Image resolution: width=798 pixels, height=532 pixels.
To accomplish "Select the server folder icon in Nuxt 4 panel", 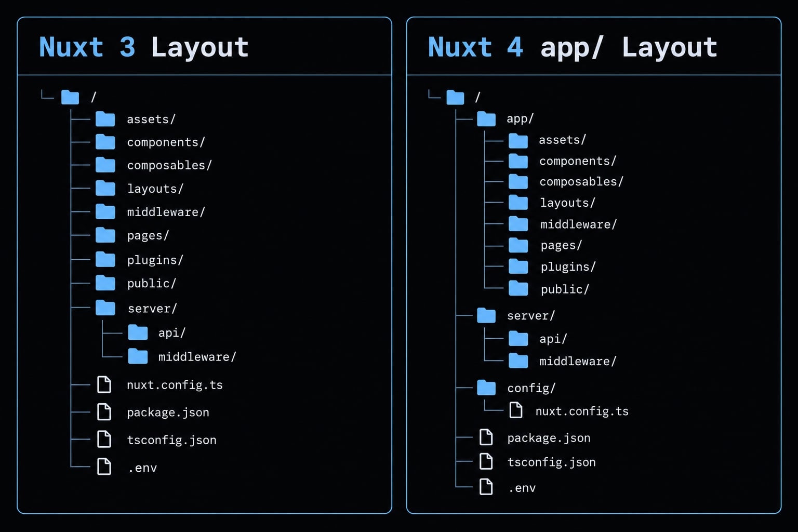I will (486, 315).
